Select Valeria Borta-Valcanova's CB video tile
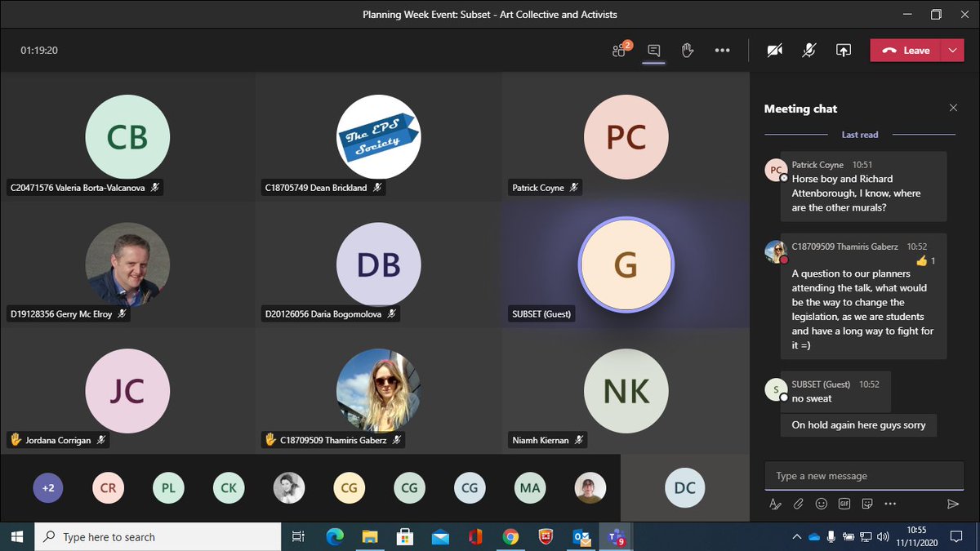 (127, 136)
